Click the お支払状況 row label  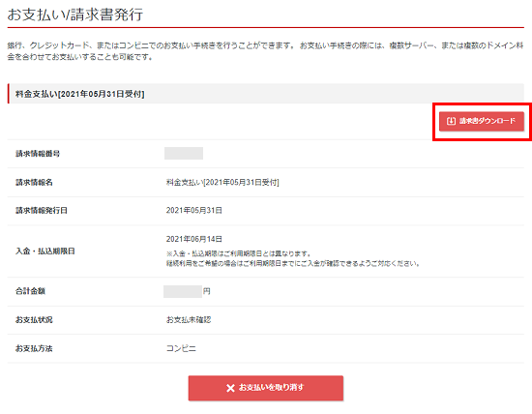[34, 319]
